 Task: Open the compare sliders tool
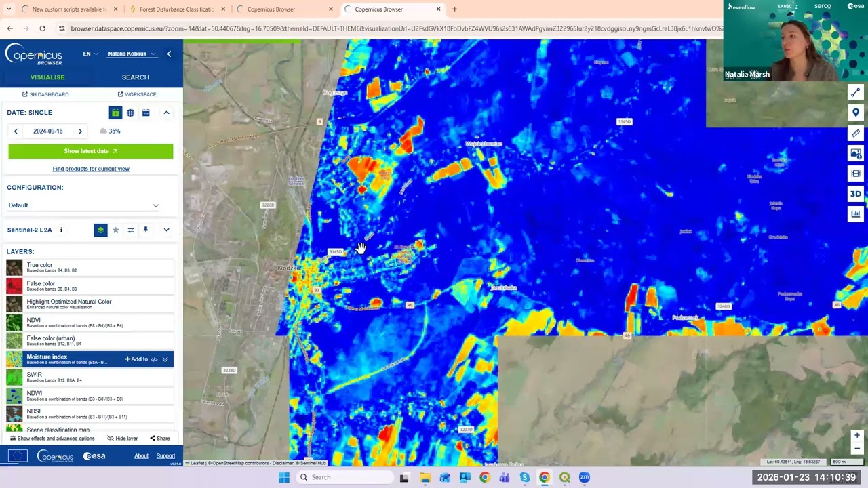point(130,230)
